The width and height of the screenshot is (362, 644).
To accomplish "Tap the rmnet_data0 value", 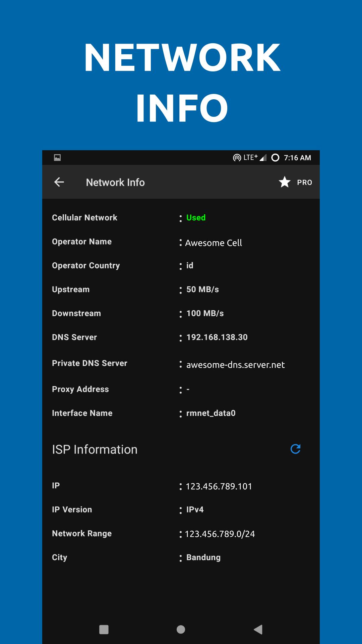I will coord(211,413).
